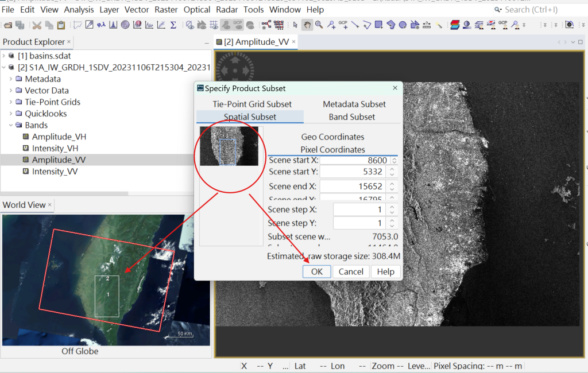Toggle the GCP overlay

click(x=238, y=25)
